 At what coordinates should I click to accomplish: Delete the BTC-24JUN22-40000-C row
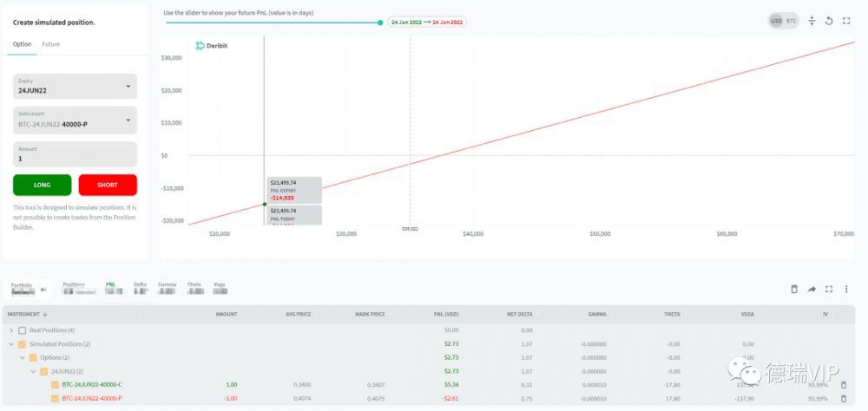click(x=843, y=384)
